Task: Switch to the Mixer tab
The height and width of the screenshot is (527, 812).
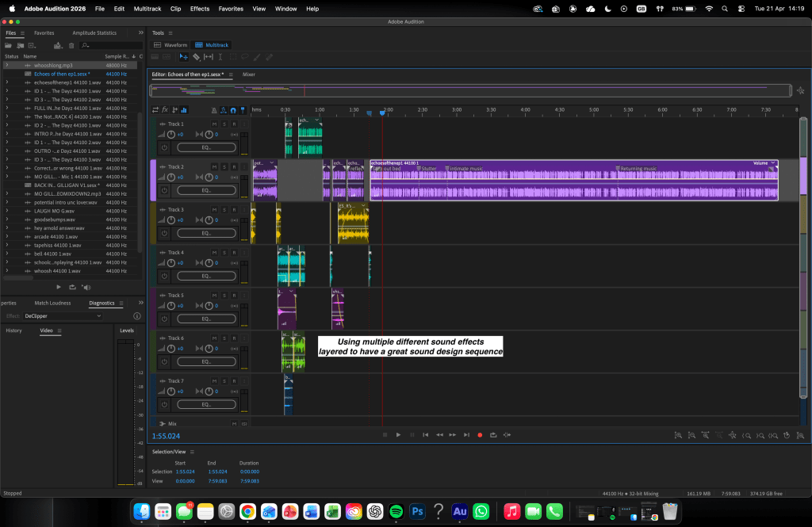Action: [249, 74]
